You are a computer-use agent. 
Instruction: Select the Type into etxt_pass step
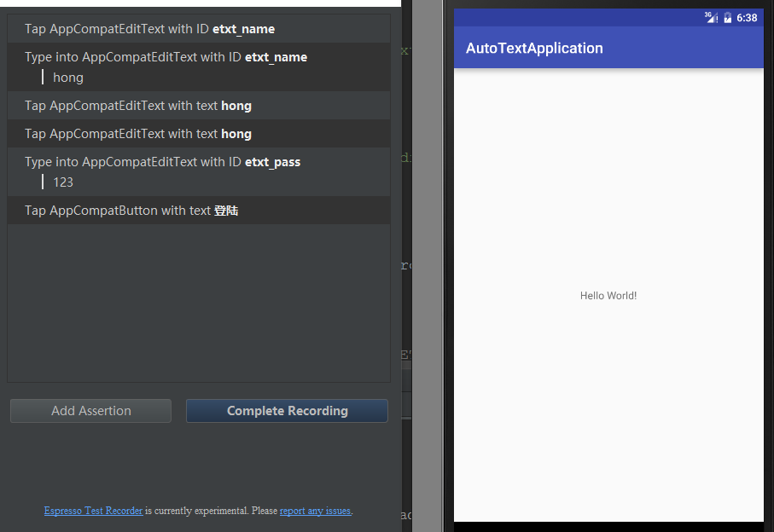162,162
